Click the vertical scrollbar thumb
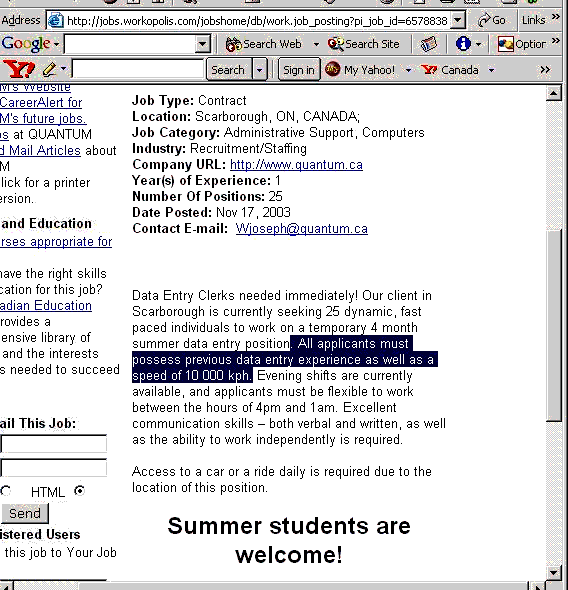This screenshot has height=590, width=568. point(553,324)
